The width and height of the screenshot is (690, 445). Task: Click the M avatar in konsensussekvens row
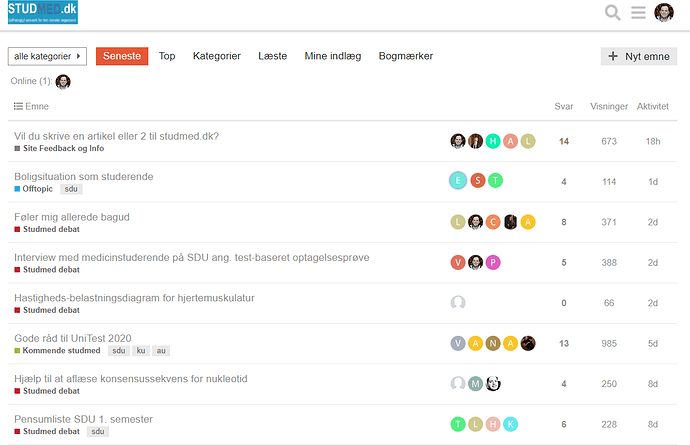pos(475,384)
